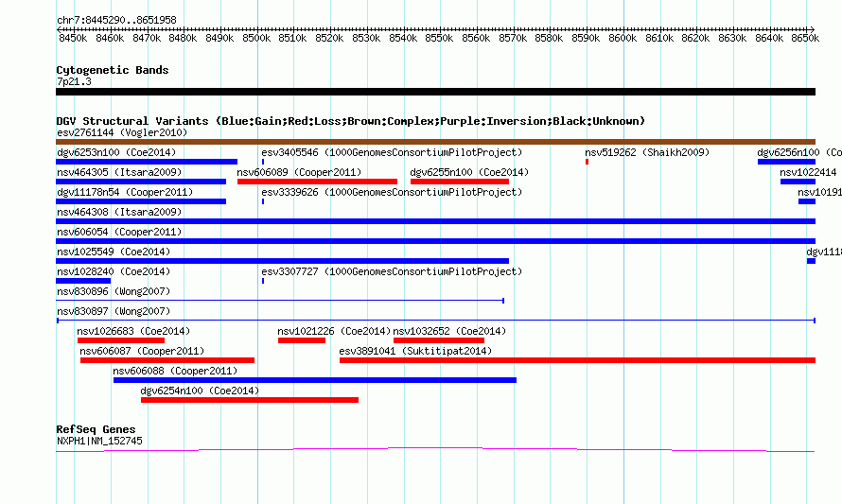Select the nsv1022414 blue bar

point(798,182)
